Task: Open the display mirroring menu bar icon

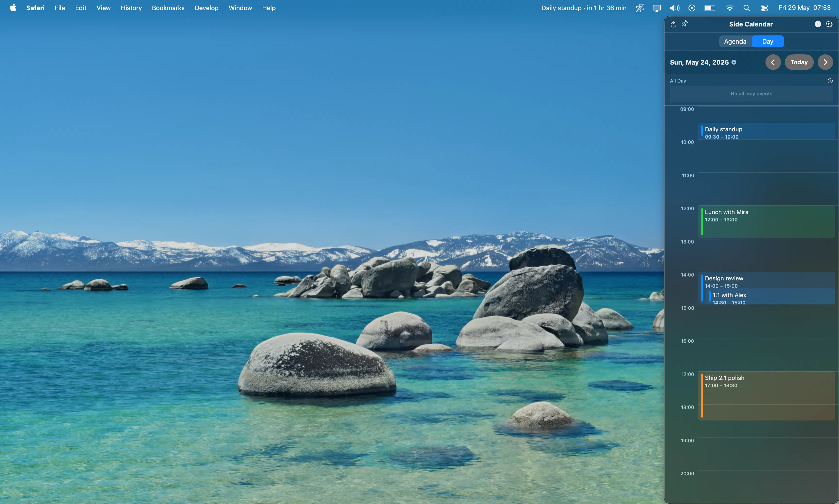Action: click(657, 8)
